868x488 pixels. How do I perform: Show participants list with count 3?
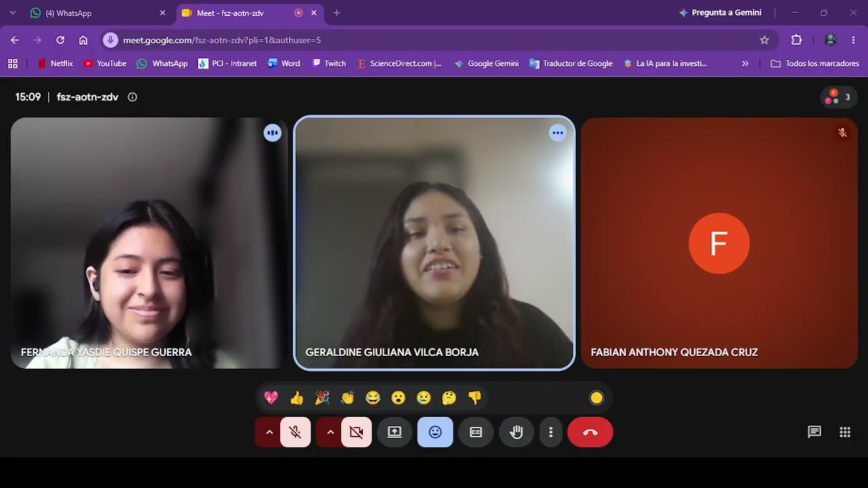(839, 98)
